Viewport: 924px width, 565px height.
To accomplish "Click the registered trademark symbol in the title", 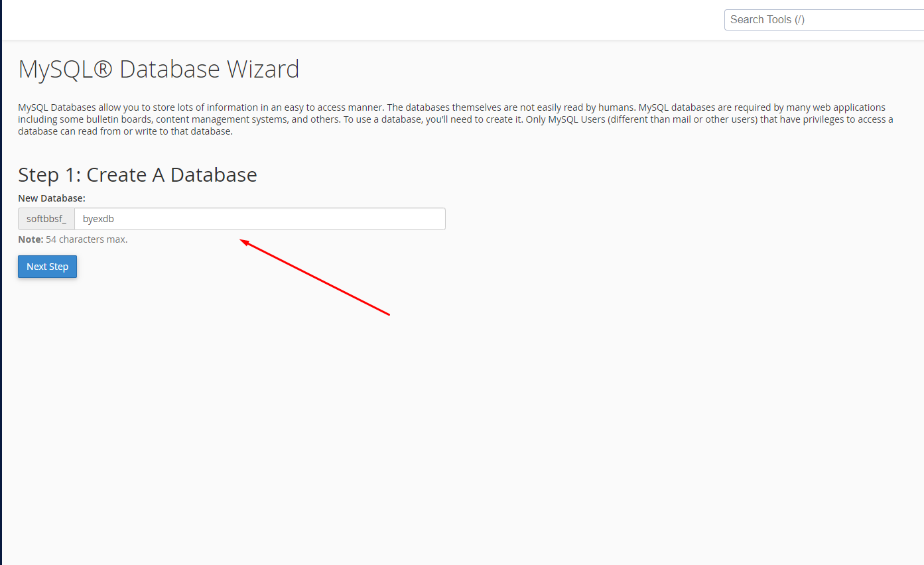I will pos(103,70).
